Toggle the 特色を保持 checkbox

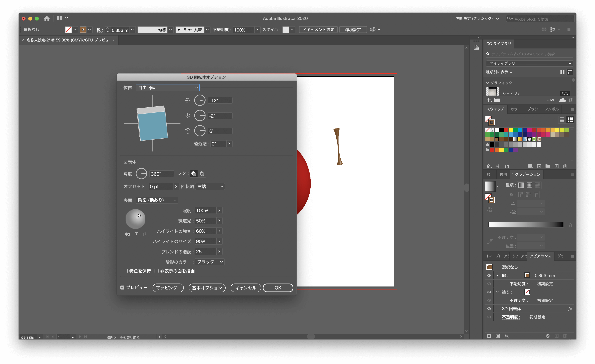coord(126,271)
